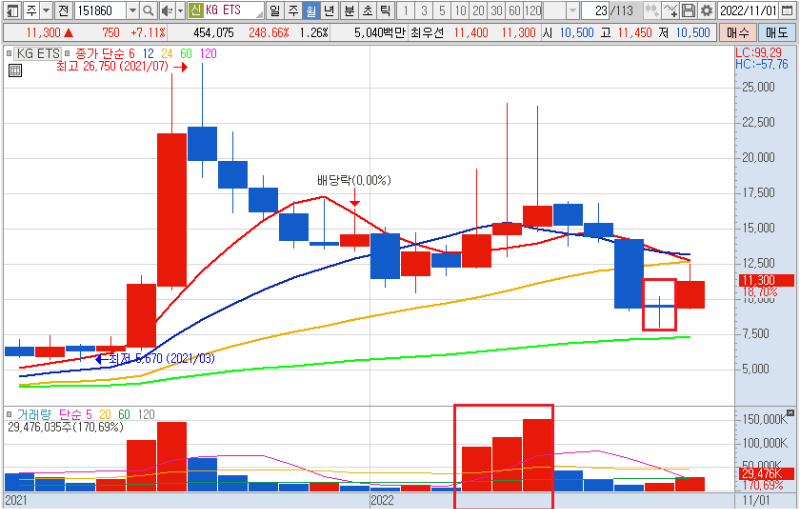Screen dimensions: 800x509
Task: Click the +7.11% change rate value
Action: click(x=148, y=33)
